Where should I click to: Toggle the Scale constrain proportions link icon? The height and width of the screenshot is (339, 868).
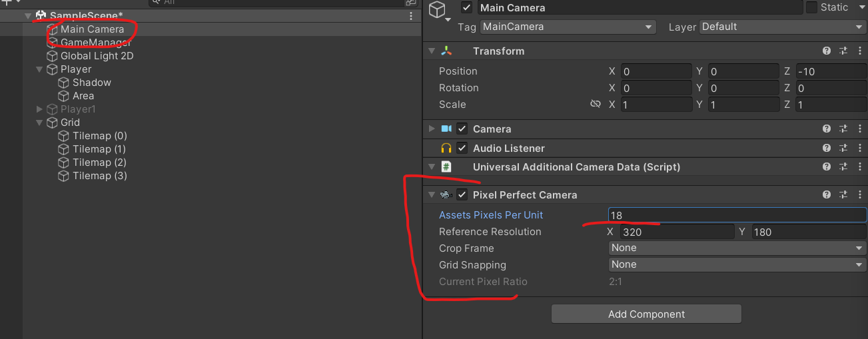pyautogui.click(x=596, y=105)
